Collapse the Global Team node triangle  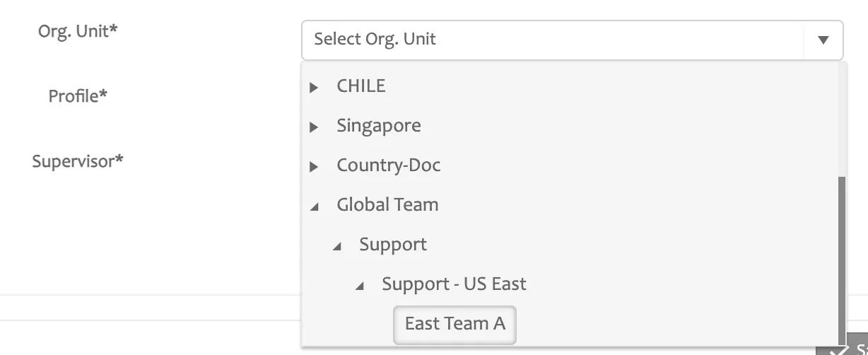click(315, 206)
